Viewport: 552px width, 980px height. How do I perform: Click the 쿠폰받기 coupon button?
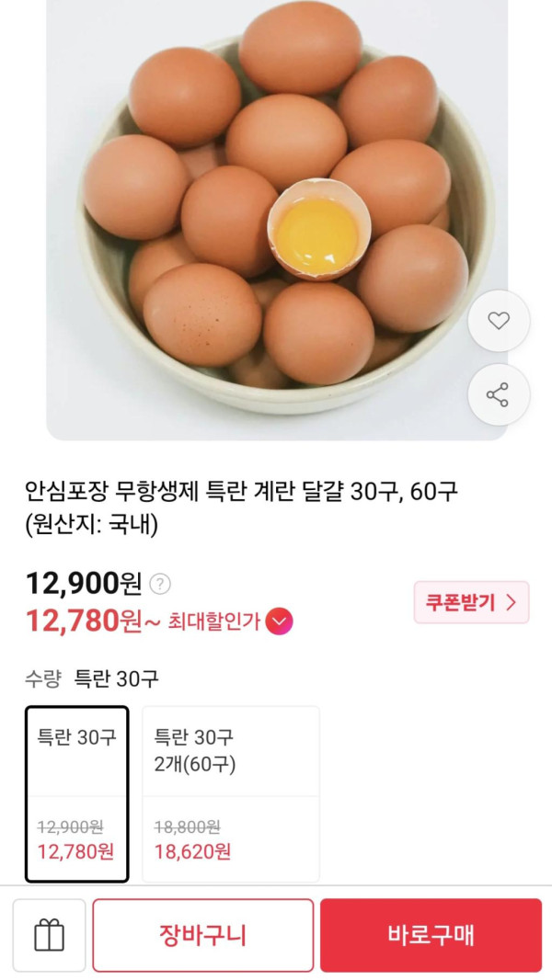click(x=471, y=602)
